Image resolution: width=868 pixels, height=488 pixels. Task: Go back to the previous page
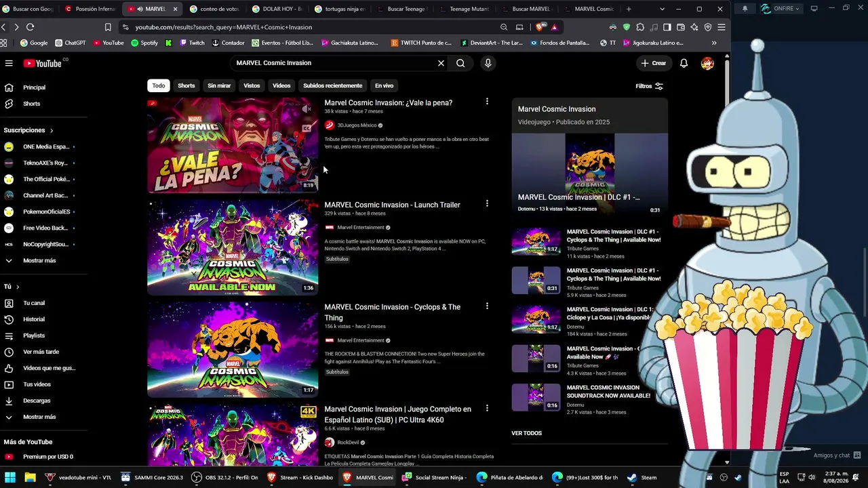coord(3,27)
